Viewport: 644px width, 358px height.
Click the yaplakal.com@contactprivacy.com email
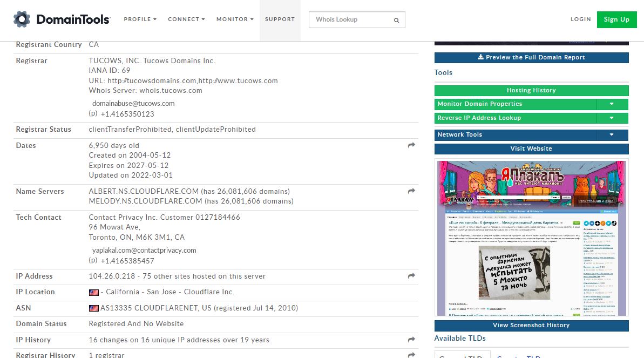pos(144,251)
